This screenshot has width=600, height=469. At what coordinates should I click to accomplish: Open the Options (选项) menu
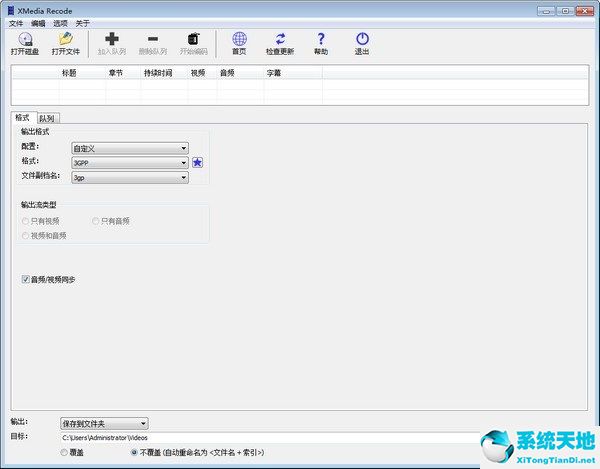[60, 24]
